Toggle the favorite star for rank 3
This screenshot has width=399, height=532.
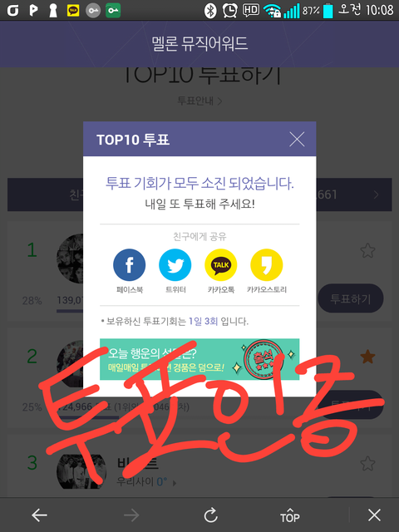[x=367, y=463]
